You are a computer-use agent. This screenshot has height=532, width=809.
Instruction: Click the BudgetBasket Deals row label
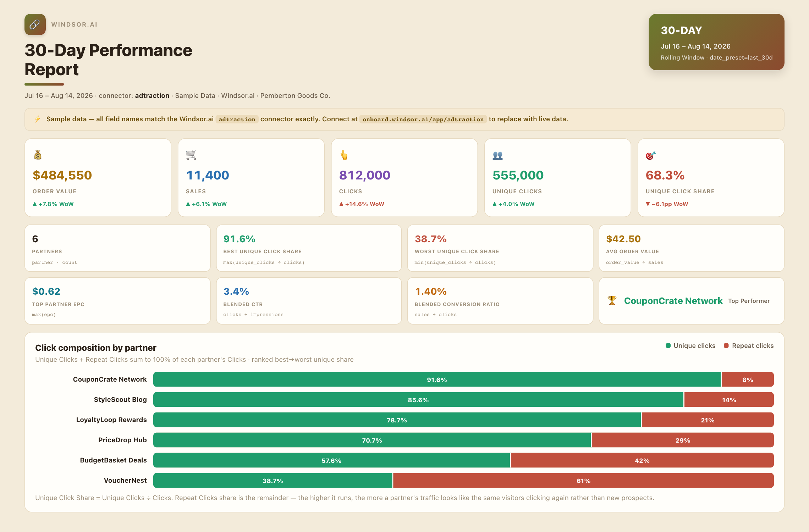(113, 460)
